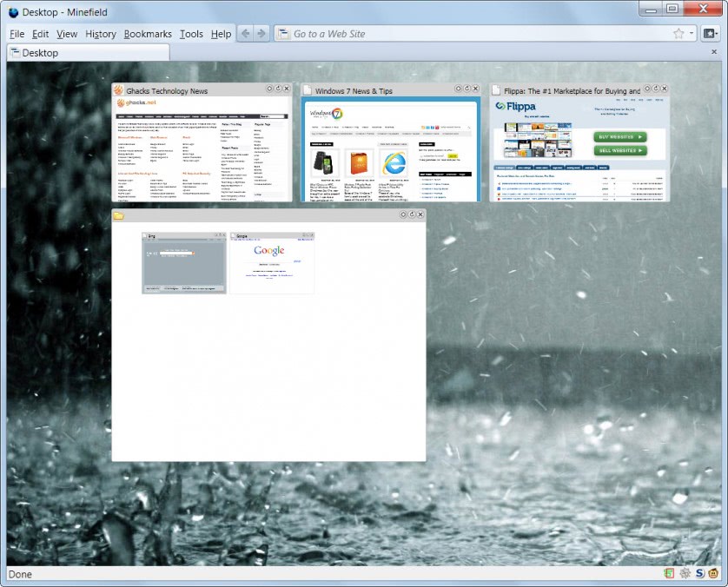Open the Tools menu
The height and width of the screenshot is (587, 728).
(190, 34)
